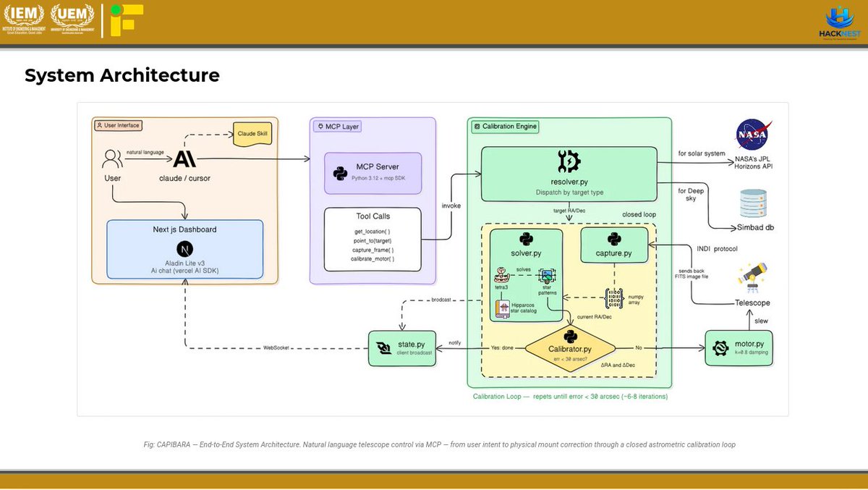
Task: Click the Calibrator.py decision diamond
Action: pos(570,348)
